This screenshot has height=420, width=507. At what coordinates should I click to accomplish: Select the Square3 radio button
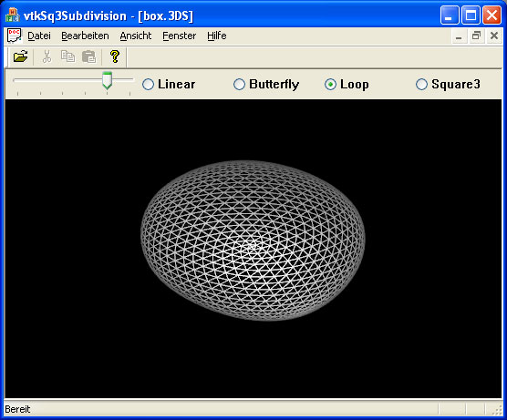[x=421, y=85]
